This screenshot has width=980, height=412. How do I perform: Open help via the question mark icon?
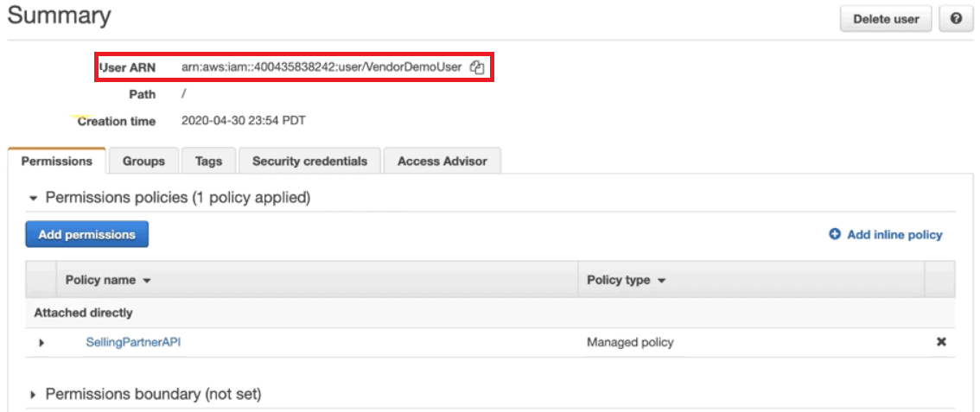(x=956, y=19)
